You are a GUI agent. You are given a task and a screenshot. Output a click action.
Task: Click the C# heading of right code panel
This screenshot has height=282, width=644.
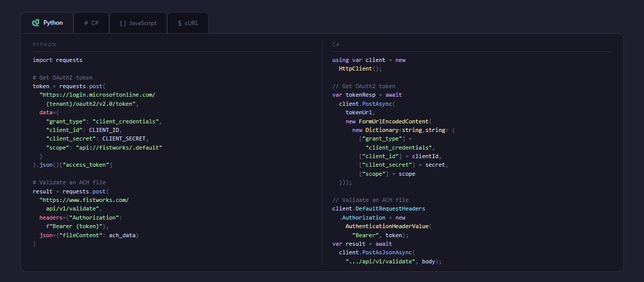(336, 45)
